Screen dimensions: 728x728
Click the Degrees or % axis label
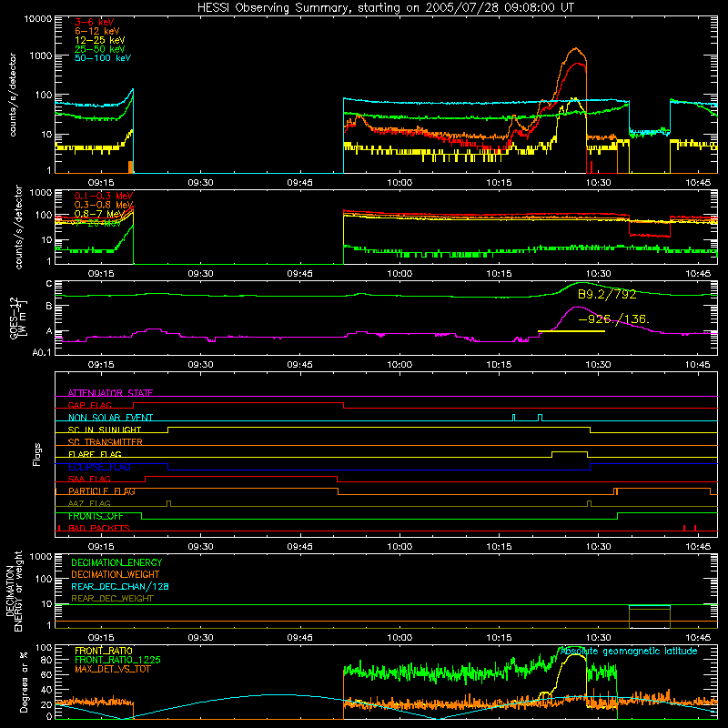click(24, 682)
